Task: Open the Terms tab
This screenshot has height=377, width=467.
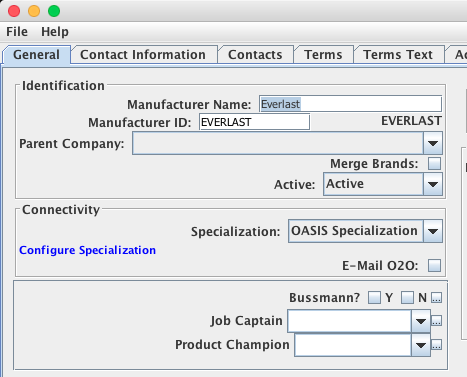Action: click(x=323, y=55)
